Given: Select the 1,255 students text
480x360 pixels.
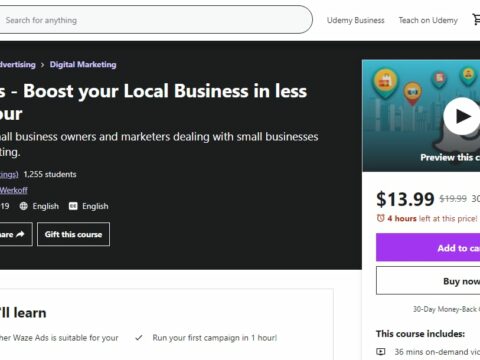Looking at the screenshot, I should point(50,174).
